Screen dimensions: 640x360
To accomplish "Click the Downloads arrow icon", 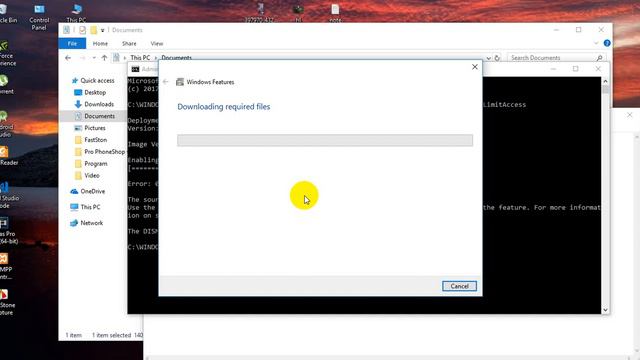I will [78, 104].
